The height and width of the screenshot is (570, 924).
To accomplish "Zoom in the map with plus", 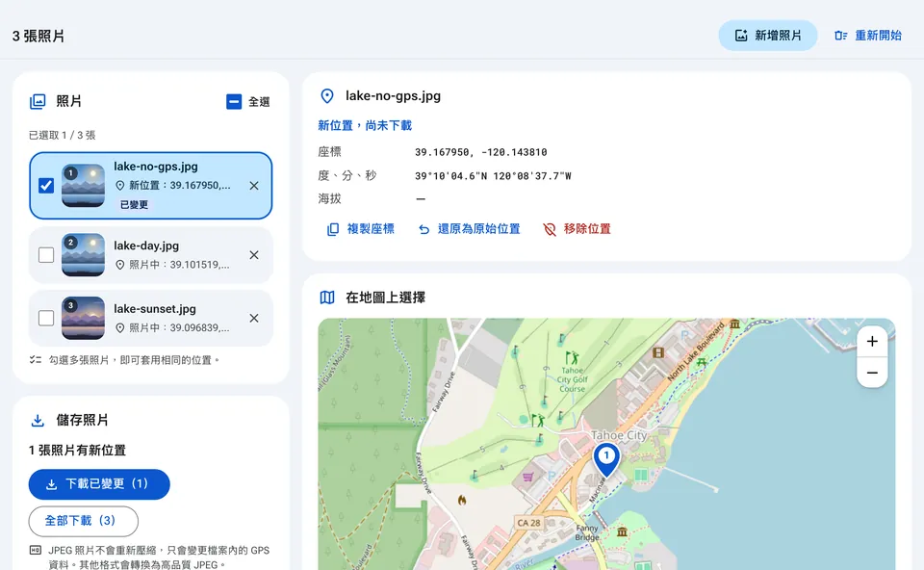I will [872, 341].
